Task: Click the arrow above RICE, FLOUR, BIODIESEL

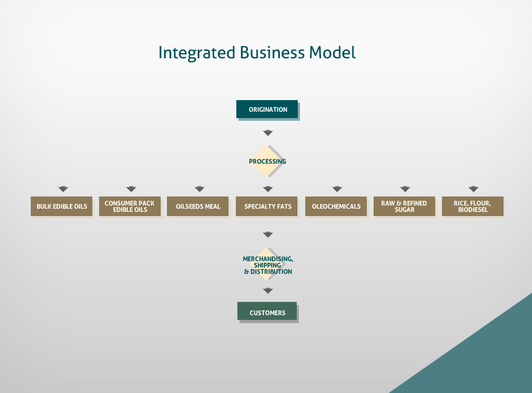Action: tap(473, 189)
